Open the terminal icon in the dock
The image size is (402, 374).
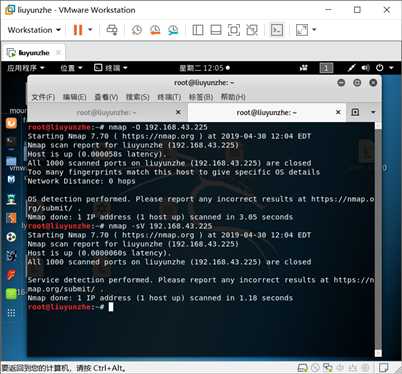(x=11, y=141)
